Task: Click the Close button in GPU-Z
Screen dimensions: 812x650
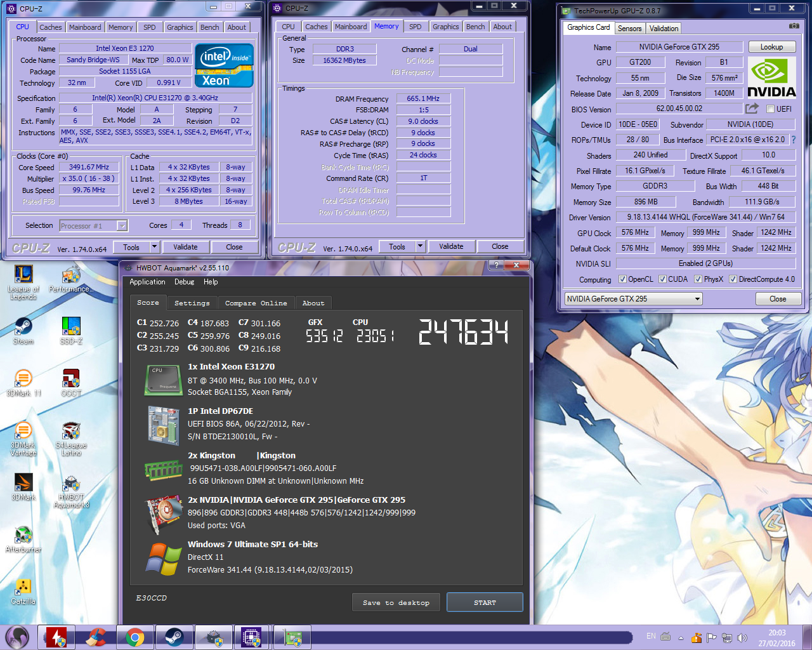Action: (778, 299)
